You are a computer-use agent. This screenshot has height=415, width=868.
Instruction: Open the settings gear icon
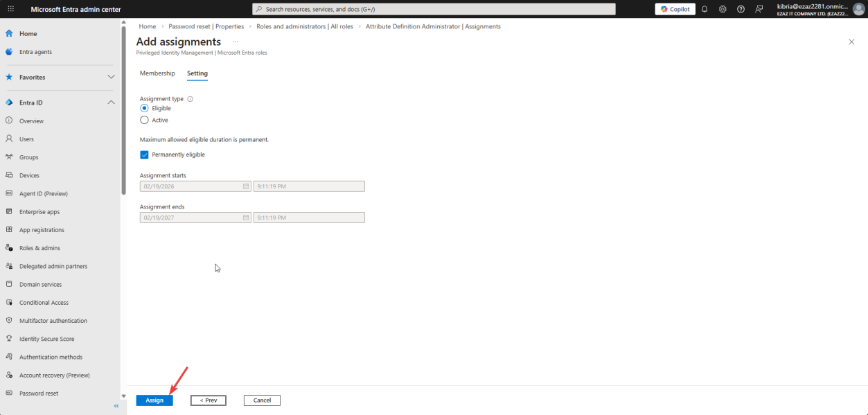pyautogui.click(x=723, y=9)
